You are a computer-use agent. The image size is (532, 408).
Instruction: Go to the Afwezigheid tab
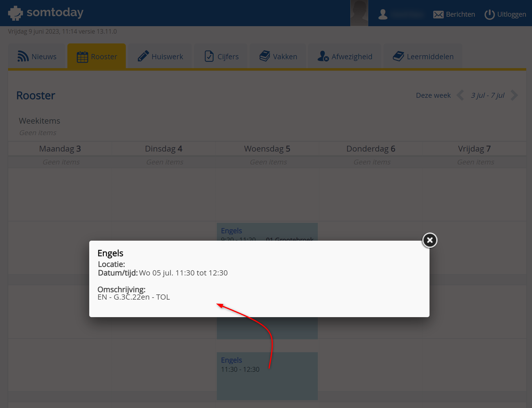(x=344, y=56)
